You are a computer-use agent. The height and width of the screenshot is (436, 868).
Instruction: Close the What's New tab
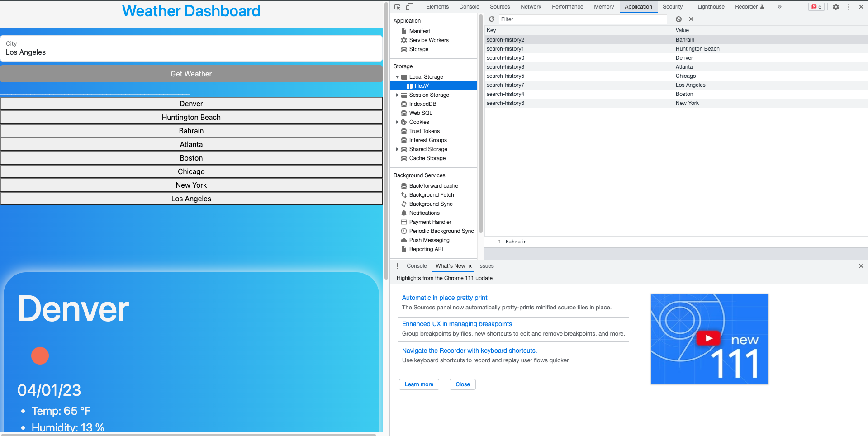click(x=470, y=266)
